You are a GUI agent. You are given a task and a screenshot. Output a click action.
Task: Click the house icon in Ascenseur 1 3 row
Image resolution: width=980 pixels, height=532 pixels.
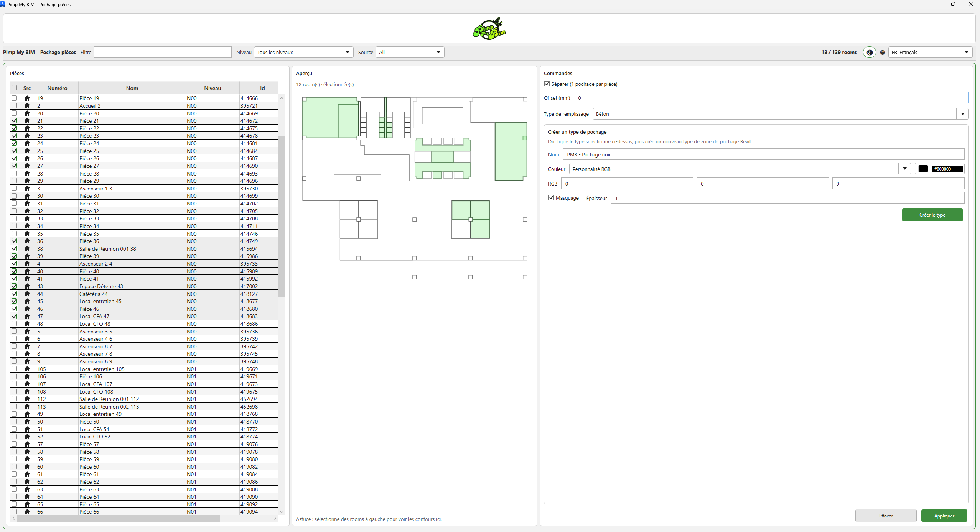point(27,189)
